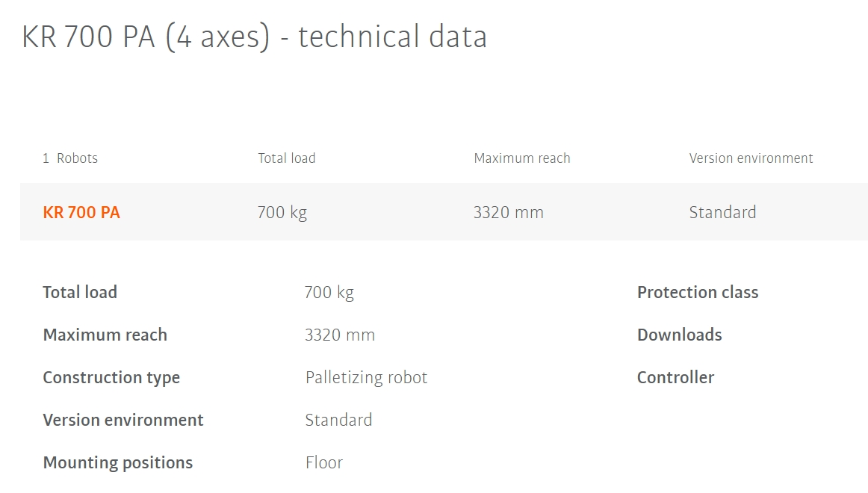This screenshot has height=493, width=868.
Task: Click the 'Construction type' label
Action: (x=111, y=377)
